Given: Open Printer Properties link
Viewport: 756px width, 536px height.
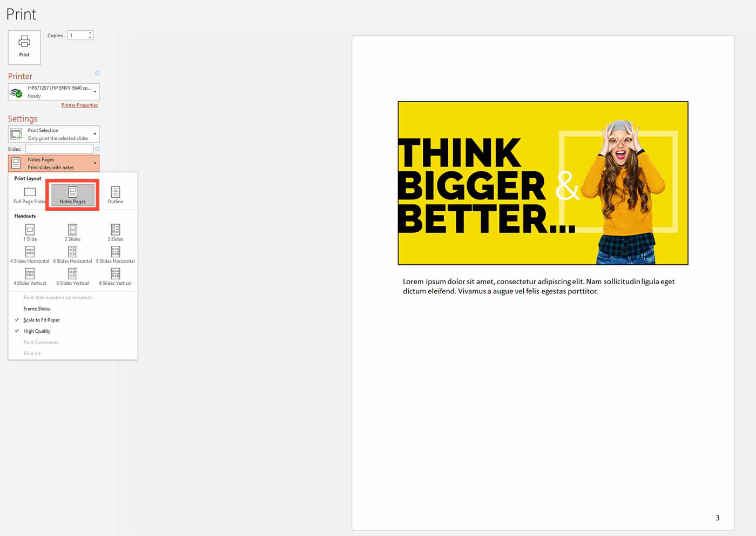Looking at the screenshot, I should [x=79, y=105].
